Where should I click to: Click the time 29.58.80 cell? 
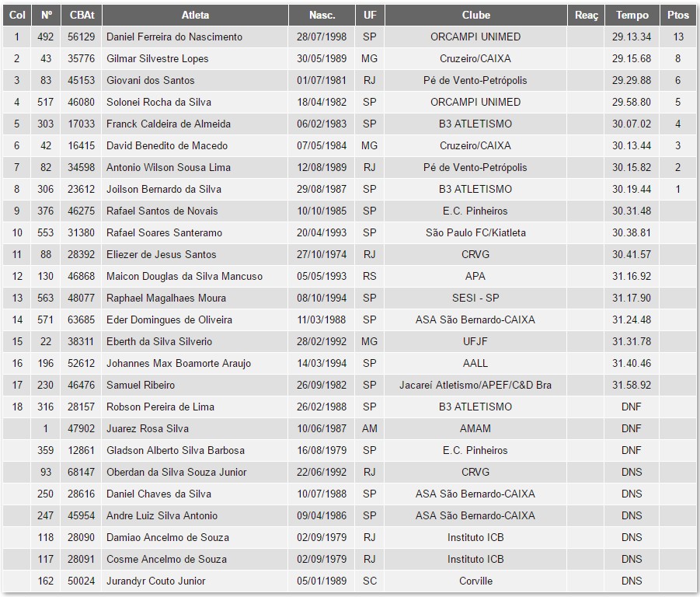[x=631, y=102]
